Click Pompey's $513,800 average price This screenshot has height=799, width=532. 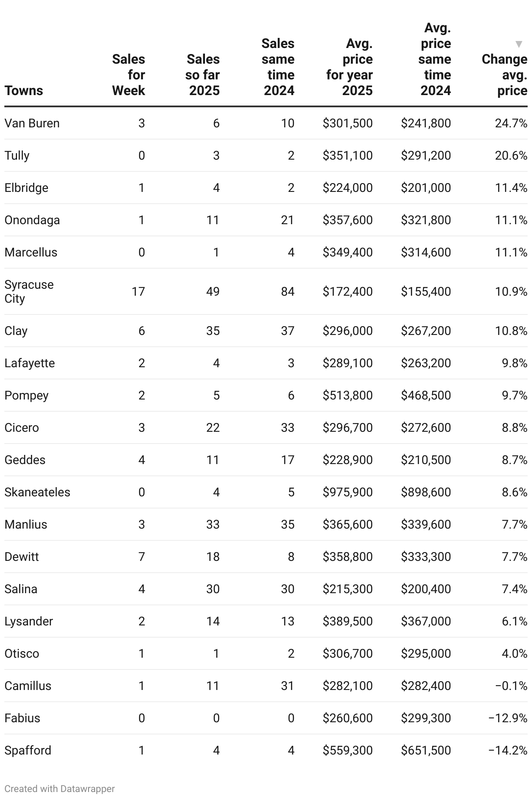click(x=348, y=395)
